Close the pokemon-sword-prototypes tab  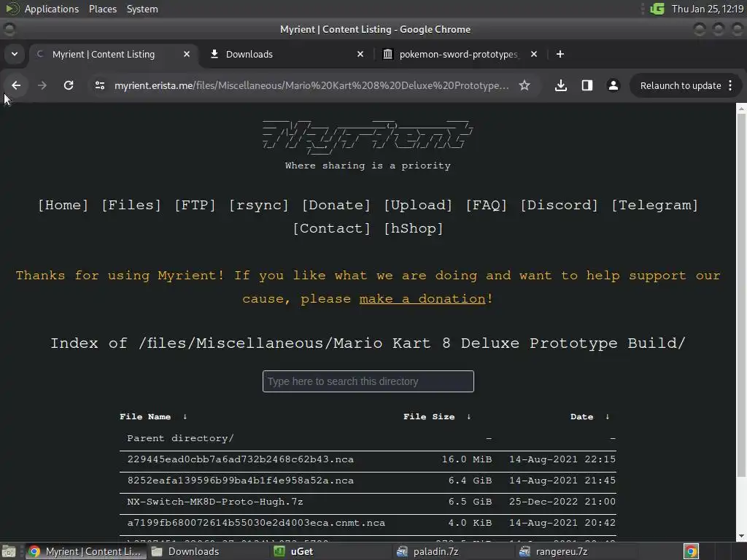[x=534, y=54]
